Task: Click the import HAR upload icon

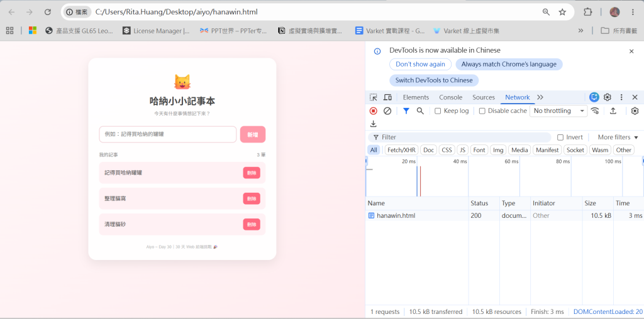Action: pyautogui.click(x=613, y=111)
